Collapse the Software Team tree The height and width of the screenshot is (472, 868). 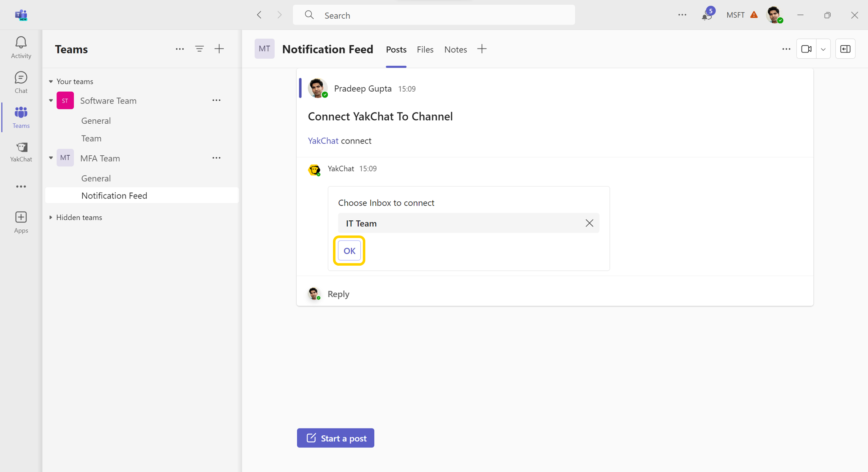[51, 101]
